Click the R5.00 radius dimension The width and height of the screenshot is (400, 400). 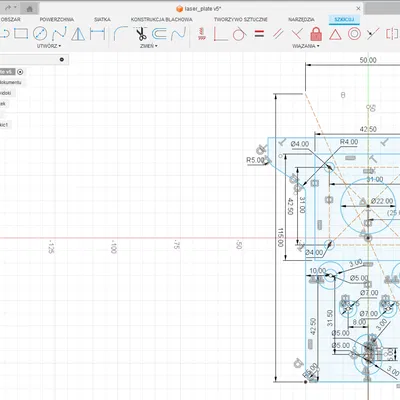click(x=255, y=160)
